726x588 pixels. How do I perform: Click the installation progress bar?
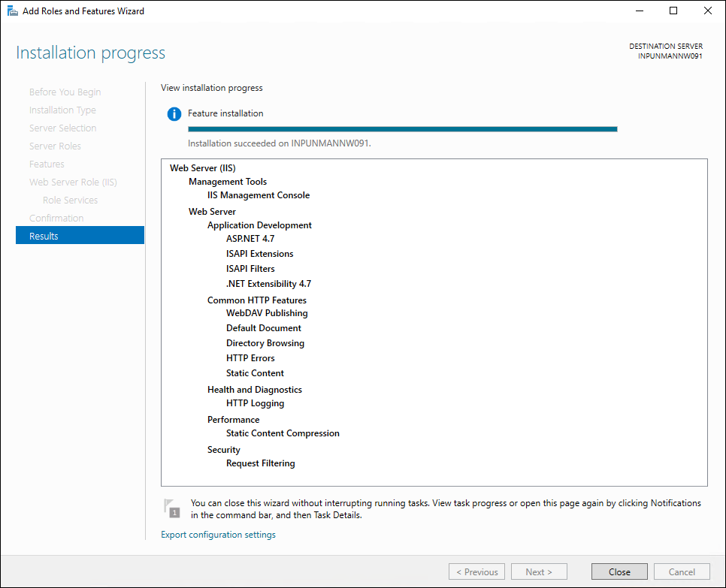pos(402,129)
